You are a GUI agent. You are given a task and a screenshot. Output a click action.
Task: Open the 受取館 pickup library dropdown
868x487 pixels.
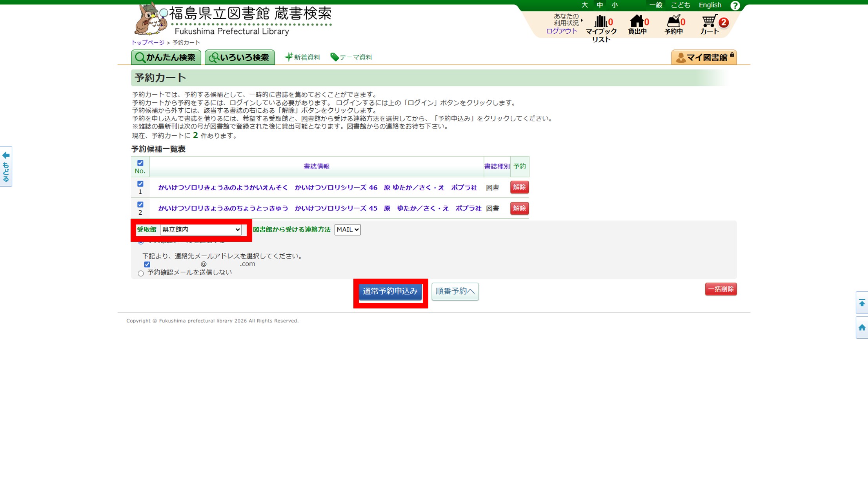[x=201, y=230]
